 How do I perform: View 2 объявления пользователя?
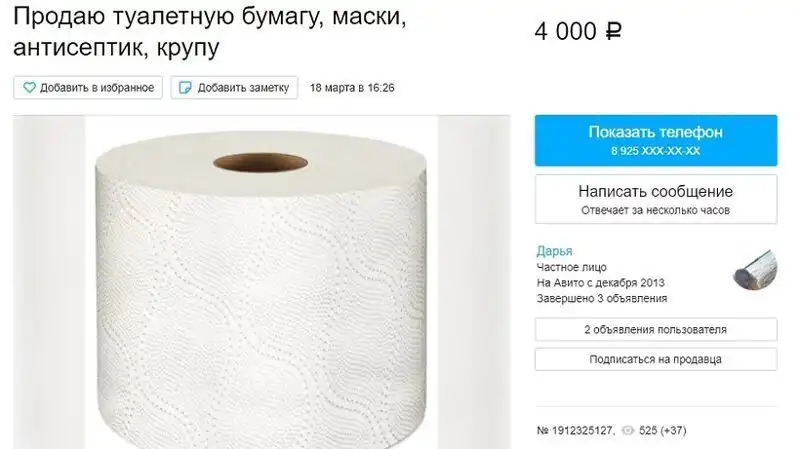pos(656,330)
